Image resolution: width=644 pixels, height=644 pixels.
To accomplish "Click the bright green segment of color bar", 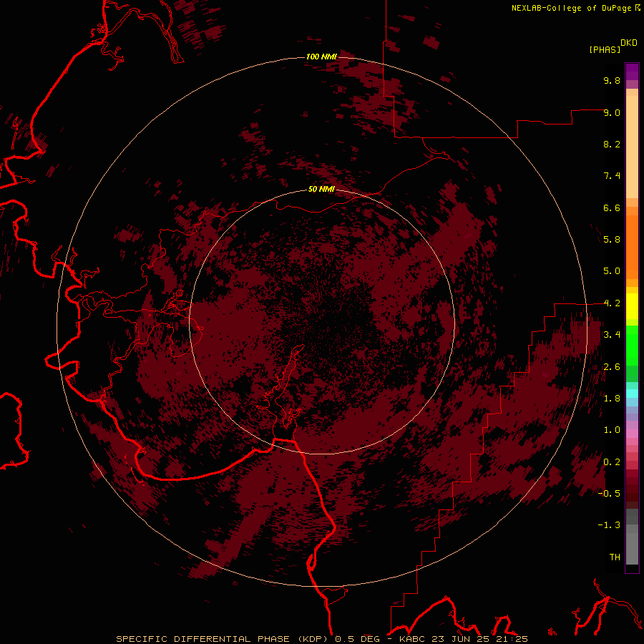I will [632, 346].
